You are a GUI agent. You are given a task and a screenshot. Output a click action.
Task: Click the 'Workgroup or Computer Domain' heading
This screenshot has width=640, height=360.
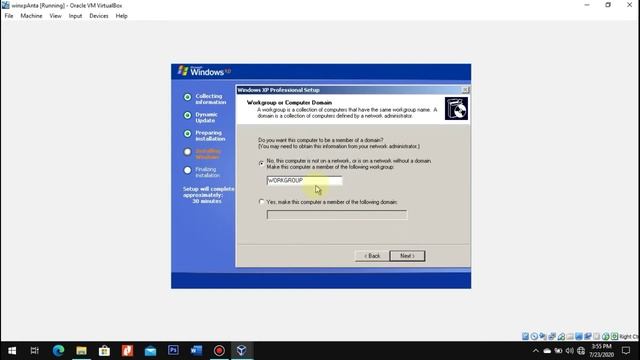pos(289,102)
